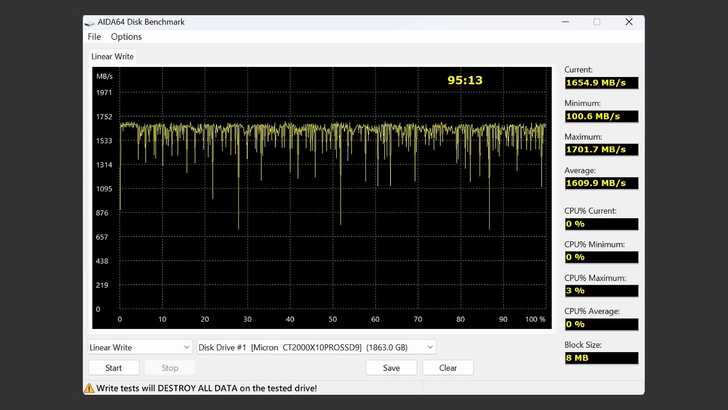Click the 95:13 elapsed timer on graph
The height and width of the screenshot is (410, 728).
coord(464,80)
